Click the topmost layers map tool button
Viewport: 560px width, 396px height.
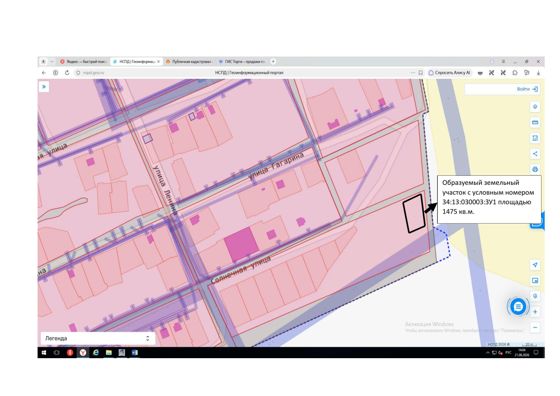(x=535, y=107)
